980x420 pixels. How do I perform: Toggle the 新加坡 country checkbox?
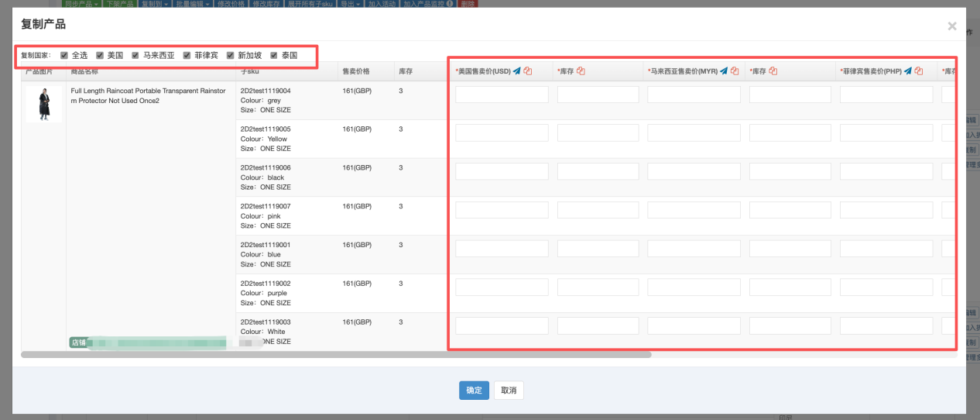pos(231,56)
